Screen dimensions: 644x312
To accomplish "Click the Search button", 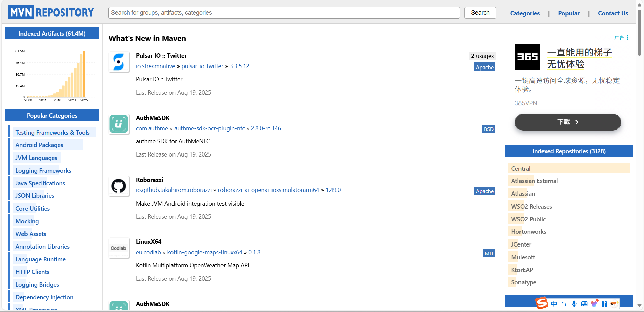I will point(480,13).
